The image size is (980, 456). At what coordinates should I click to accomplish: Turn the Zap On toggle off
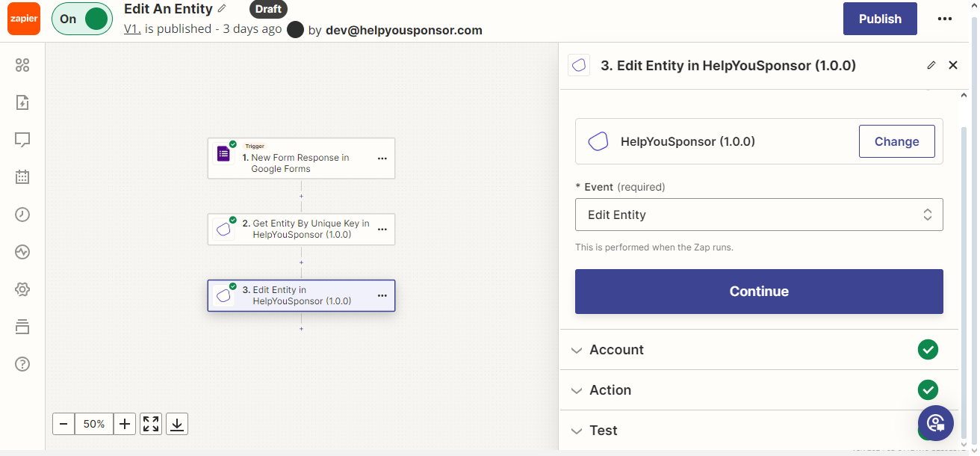pyautogui.click(x=82, y=19)
